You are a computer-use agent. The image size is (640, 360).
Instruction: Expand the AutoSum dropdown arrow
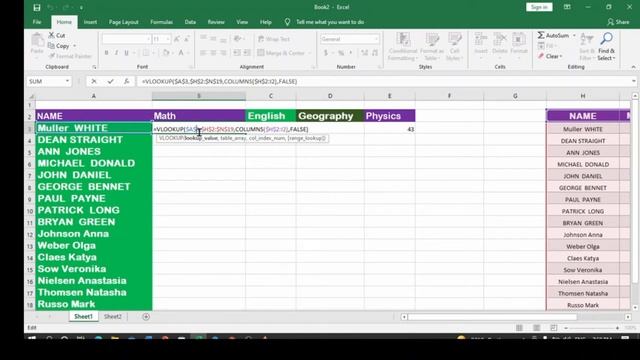point(574,36)
